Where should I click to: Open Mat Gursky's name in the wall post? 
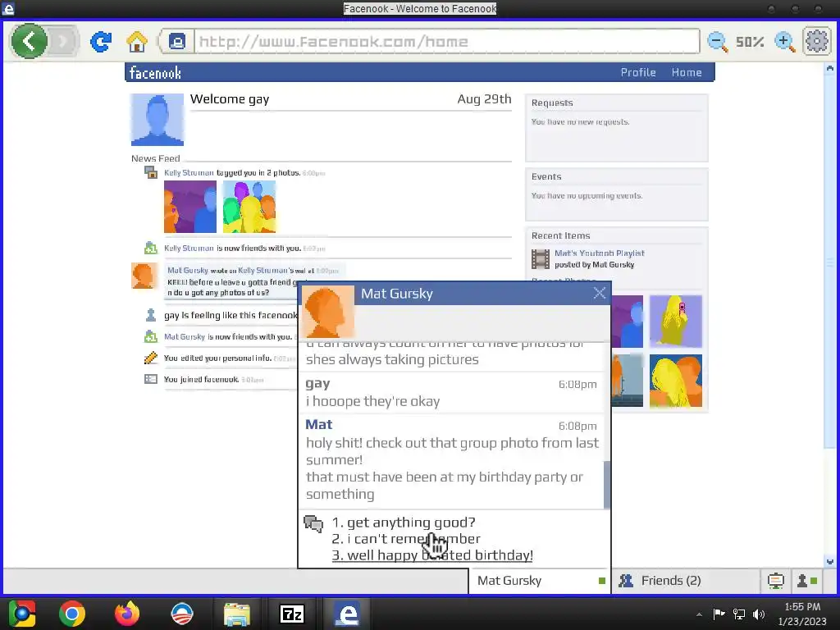coord(188,270)
